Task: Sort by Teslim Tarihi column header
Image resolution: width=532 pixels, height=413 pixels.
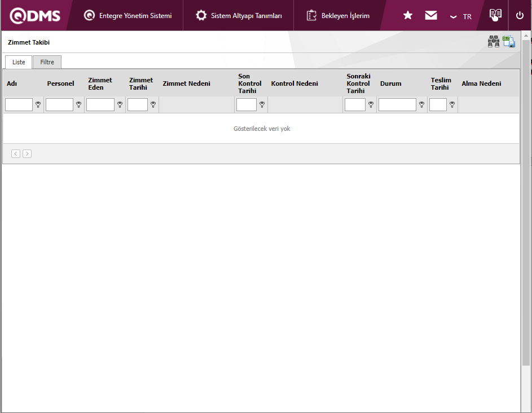Action: coord(441,84)
